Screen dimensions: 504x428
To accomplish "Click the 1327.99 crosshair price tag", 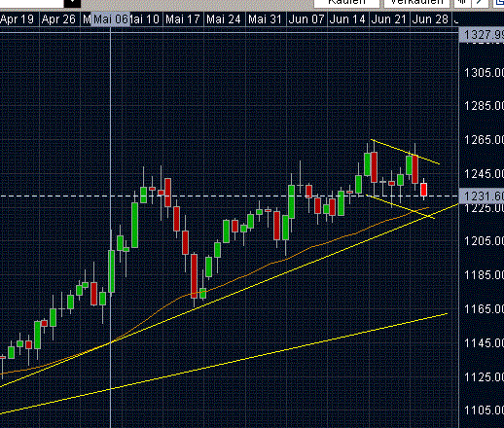I will click(482, 35).
